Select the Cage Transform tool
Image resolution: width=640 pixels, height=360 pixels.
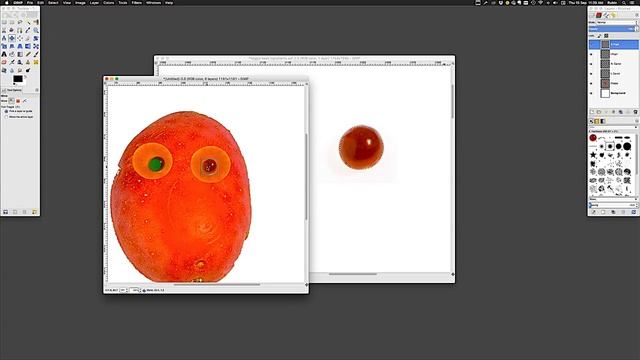36,46
